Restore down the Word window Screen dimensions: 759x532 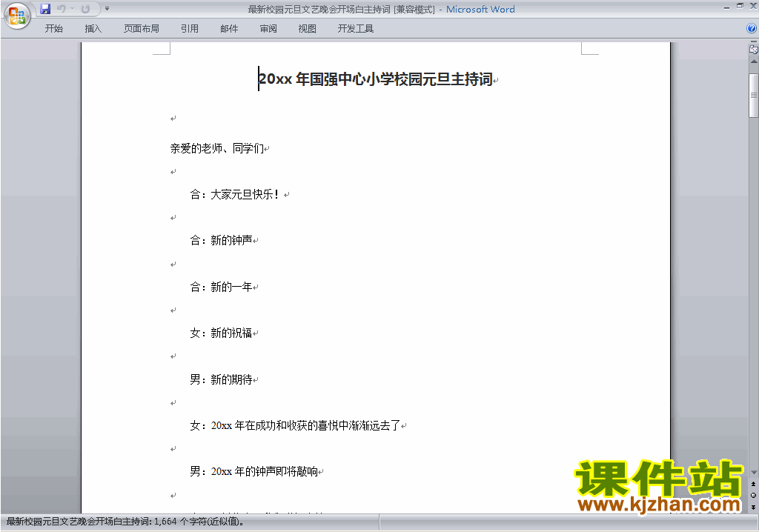pos(740,6)
